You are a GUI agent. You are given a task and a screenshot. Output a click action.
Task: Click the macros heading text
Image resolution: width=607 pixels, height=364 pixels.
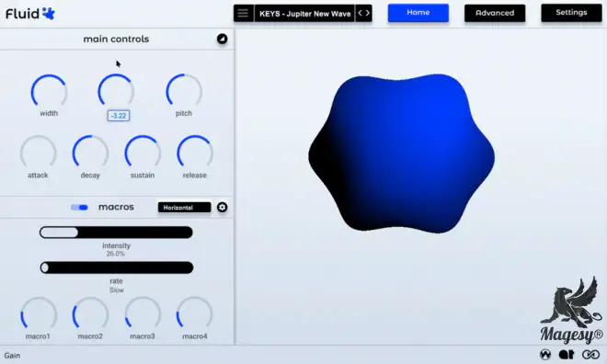[116, 207]
